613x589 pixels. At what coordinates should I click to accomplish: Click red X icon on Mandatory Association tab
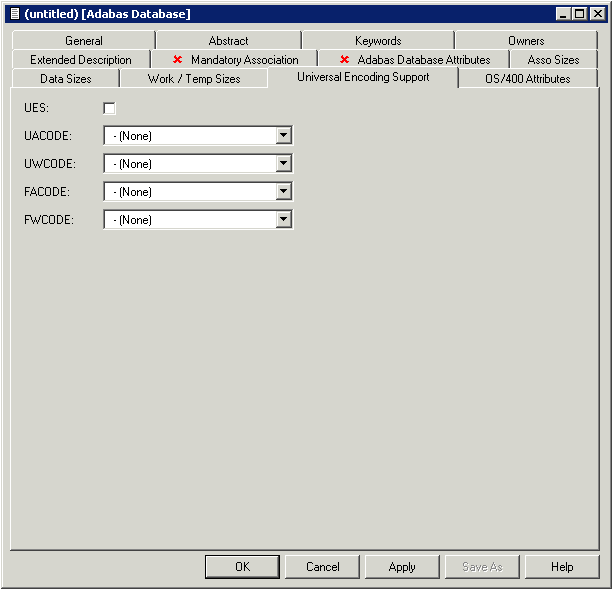(177, 60)
